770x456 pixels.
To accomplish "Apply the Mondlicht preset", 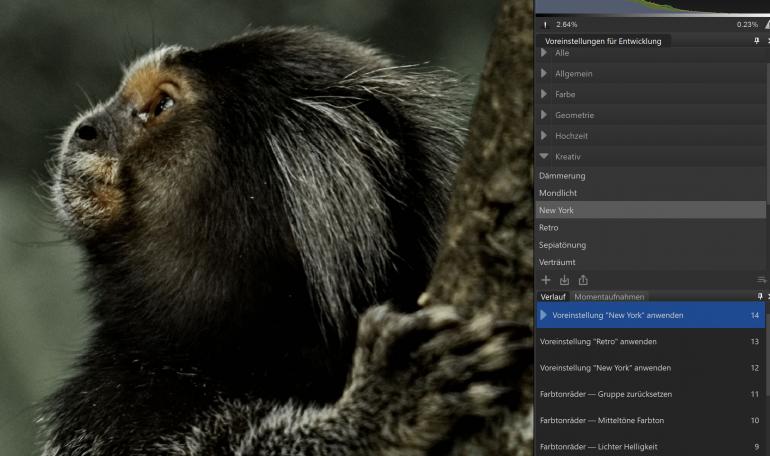I will point(651,193).
